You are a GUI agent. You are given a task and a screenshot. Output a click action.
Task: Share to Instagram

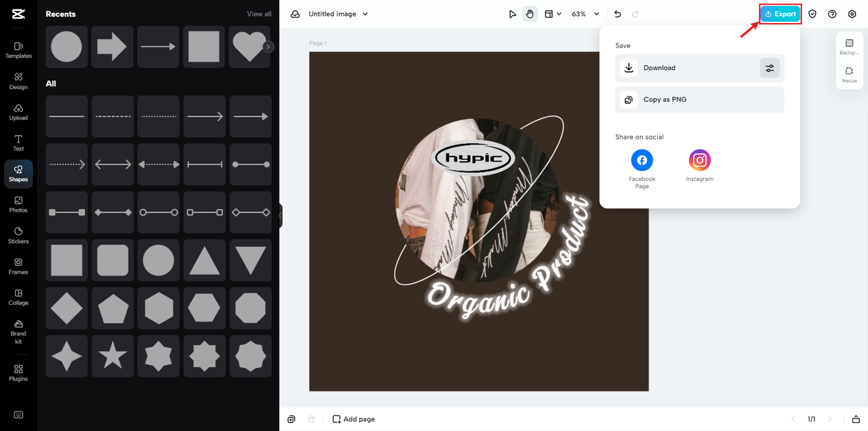pyautogui.click(x=700, y=166)
